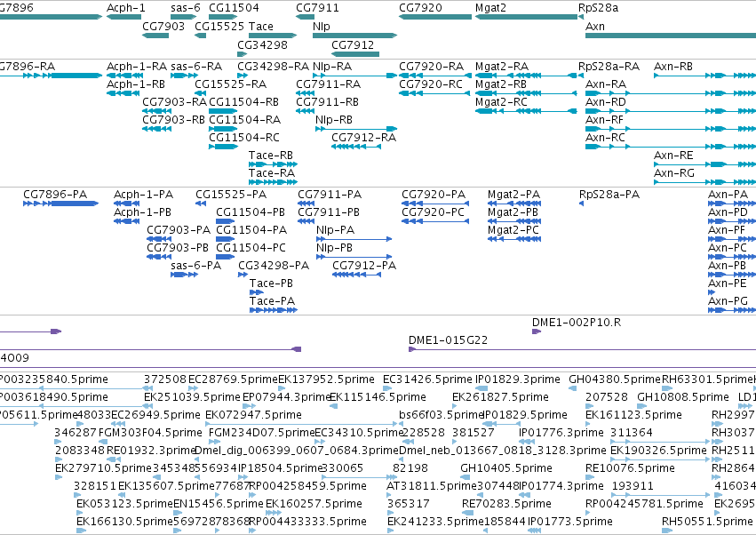
Task: Click the sas-6-PA protein label
Action: (195, 266)
